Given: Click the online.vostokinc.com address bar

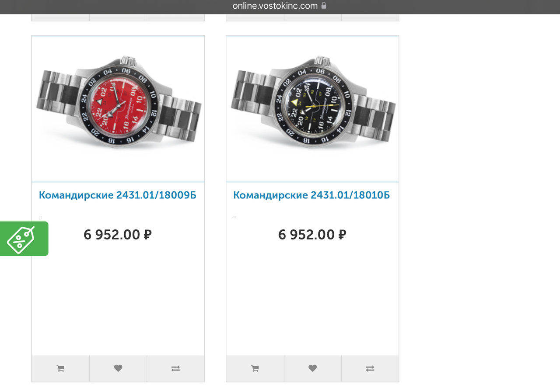Looking at the screenshot, I should coord(275,6).
